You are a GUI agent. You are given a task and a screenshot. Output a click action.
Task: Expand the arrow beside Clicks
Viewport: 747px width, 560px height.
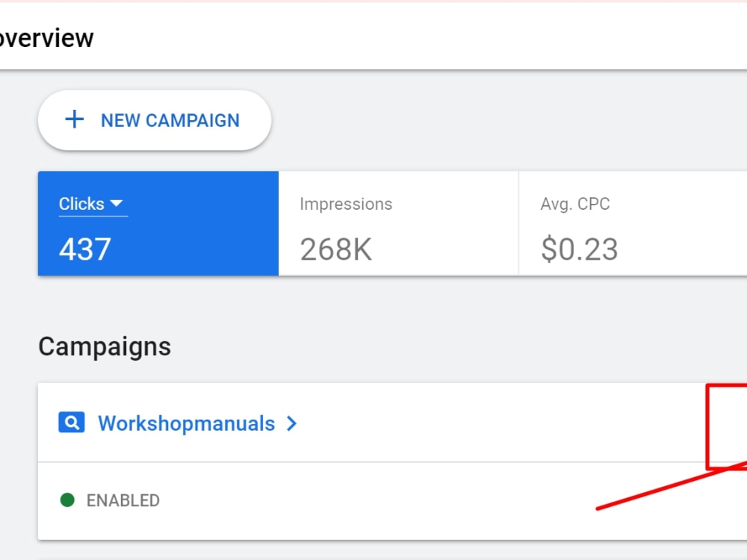(x=117, y=203)
